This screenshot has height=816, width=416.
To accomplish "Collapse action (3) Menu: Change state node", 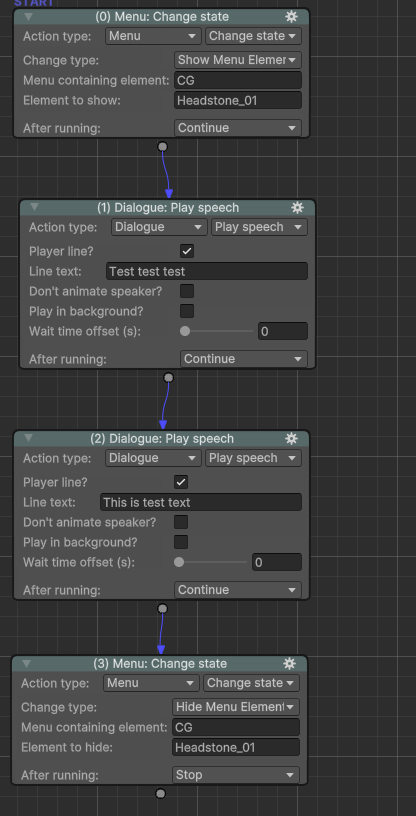I will tap(27, 664).
